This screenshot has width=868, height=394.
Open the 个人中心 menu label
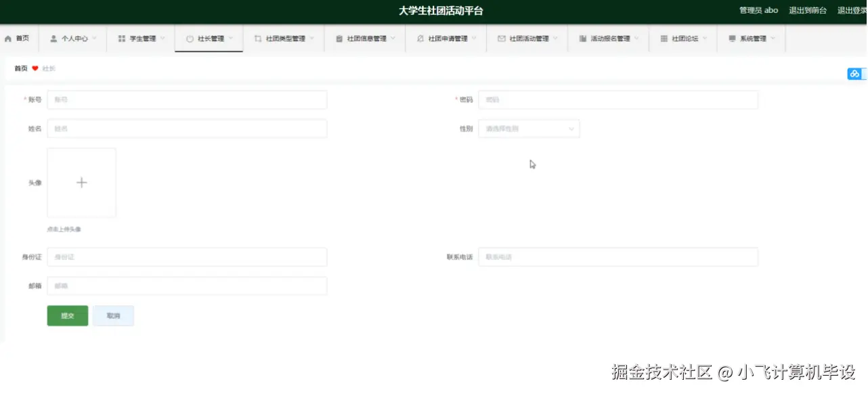74,39
